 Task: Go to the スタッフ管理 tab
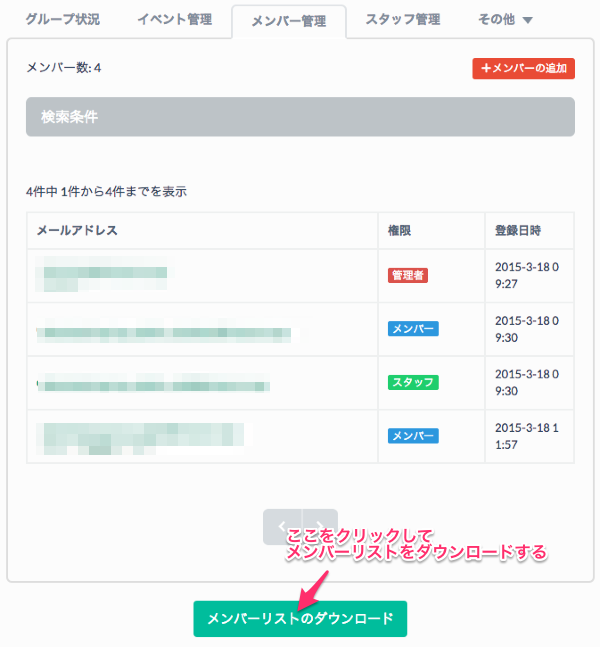(x=402, y=19)
